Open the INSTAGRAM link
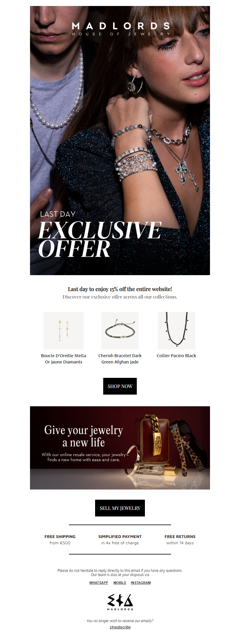This screenshot has width=240, height=644. [x=141, y=583]
